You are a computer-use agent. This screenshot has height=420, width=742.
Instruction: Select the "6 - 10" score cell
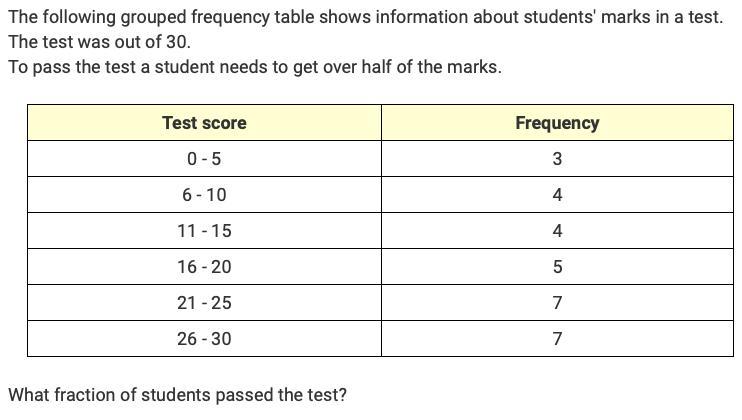pos(204,195)
